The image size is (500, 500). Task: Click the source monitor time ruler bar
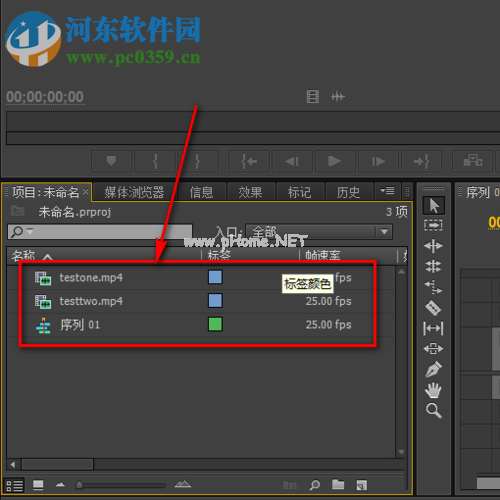253,121
